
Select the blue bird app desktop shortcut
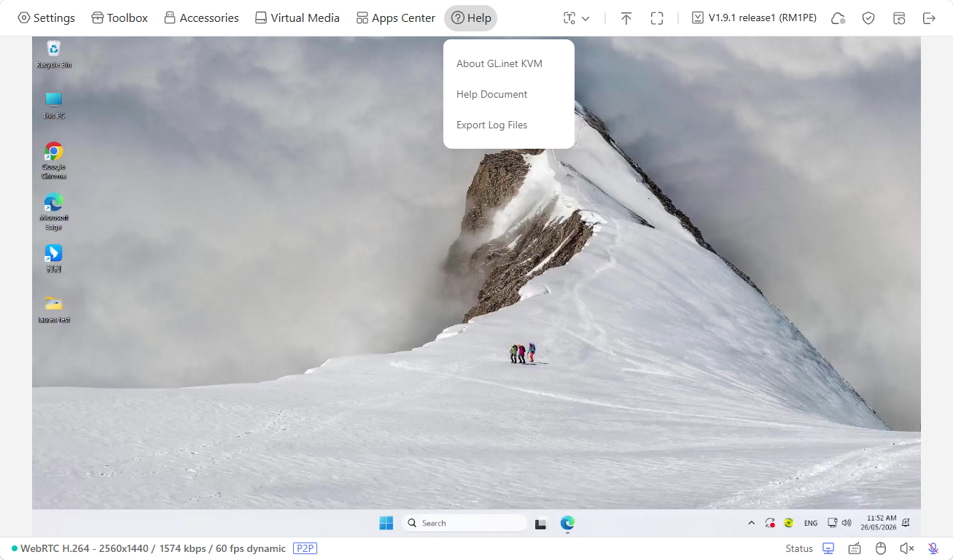coord(54,258)
